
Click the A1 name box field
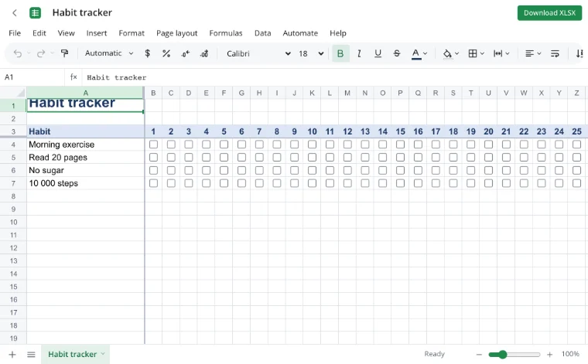click(32, 77)
